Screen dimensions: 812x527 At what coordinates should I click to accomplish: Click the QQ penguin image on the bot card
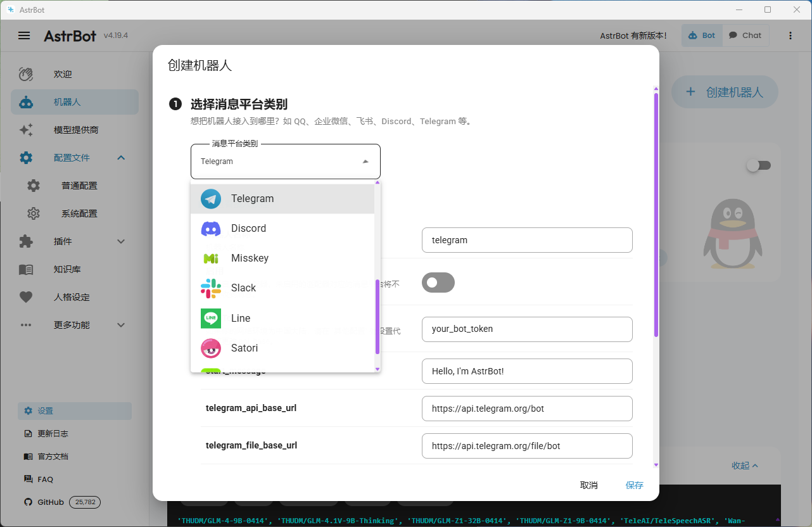[x=733, y=234]
